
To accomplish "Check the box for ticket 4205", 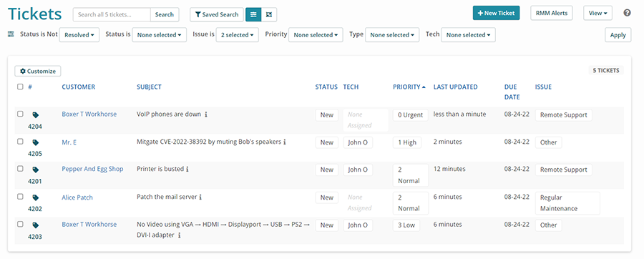I will click(x=20, y=141).
